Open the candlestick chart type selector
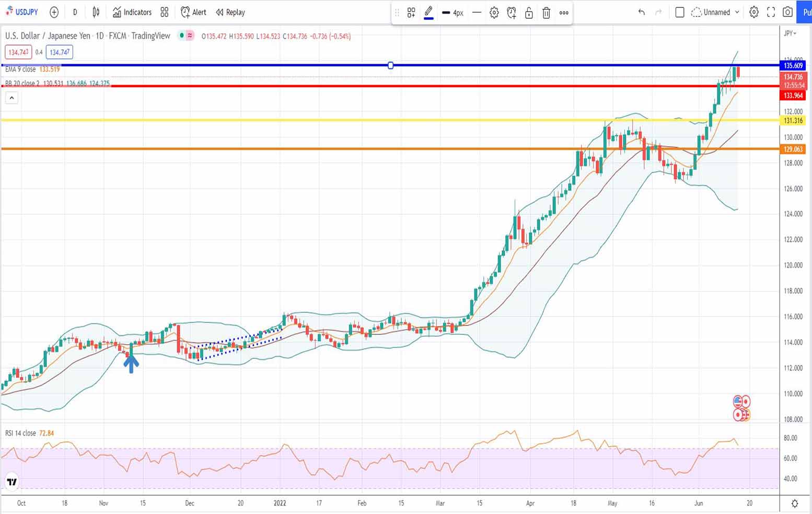This screenshot has width=812, height=514. click(96, 12)
